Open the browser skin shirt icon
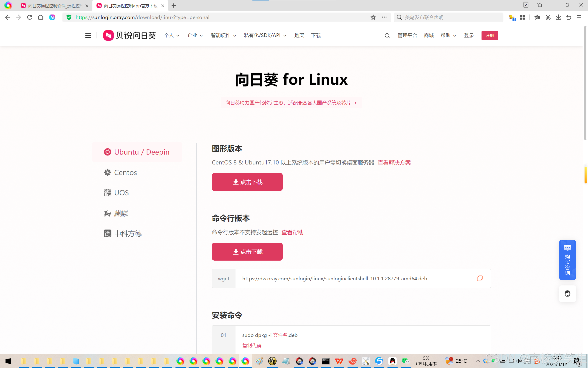The width and height of the screenshot is (588, 368). [x=540, y=5]
